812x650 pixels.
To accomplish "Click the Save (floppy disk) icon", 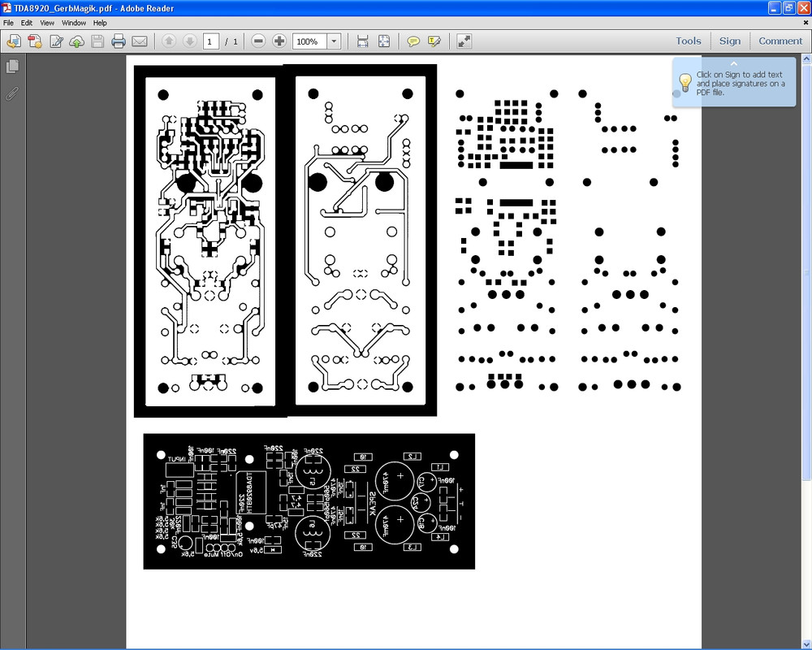I will tap(97, 41).
